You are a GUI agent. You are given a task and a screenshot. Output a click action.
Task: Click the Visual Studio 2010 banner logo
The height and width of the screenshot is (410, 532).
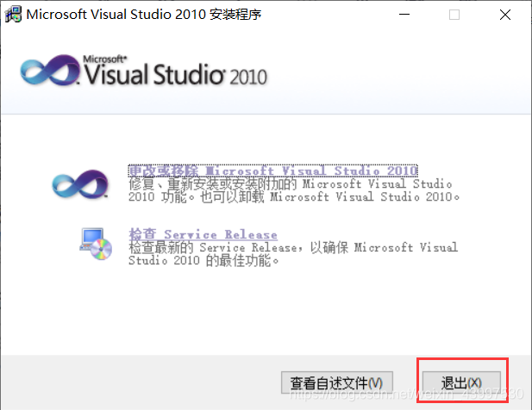pyautogui.click(x=143, y=71)
